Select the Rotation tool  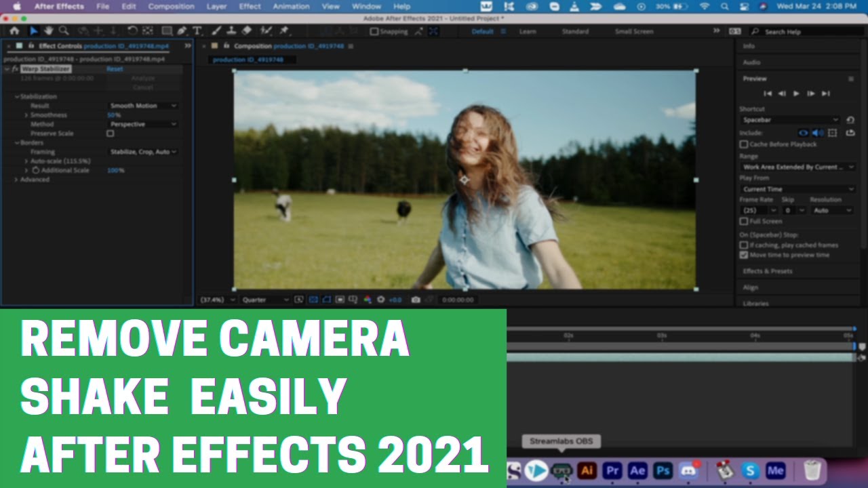[132, 31]
